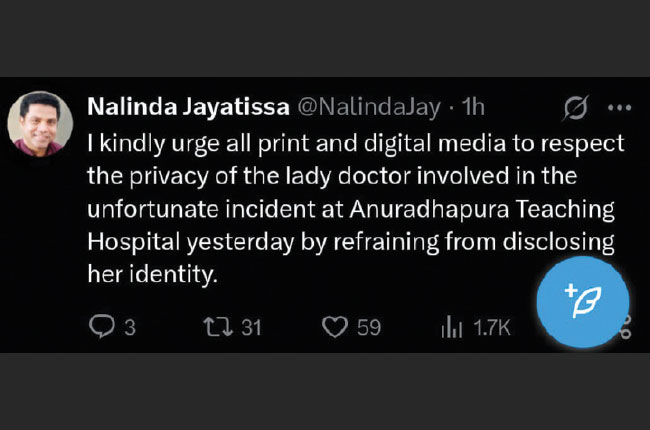650x430 pixels.
Task: Click the reply count 3
Action: [130, 328]
